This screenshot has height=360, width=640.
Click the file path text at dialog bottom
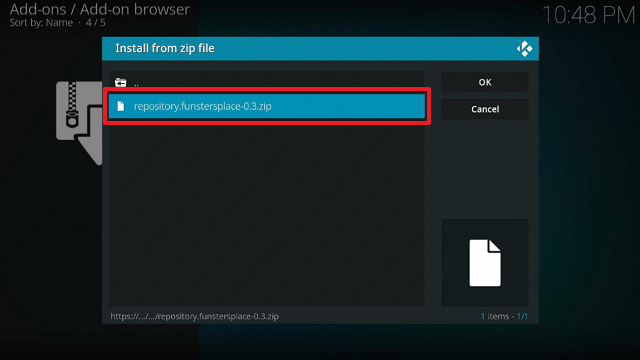click(x=194, y=316)
